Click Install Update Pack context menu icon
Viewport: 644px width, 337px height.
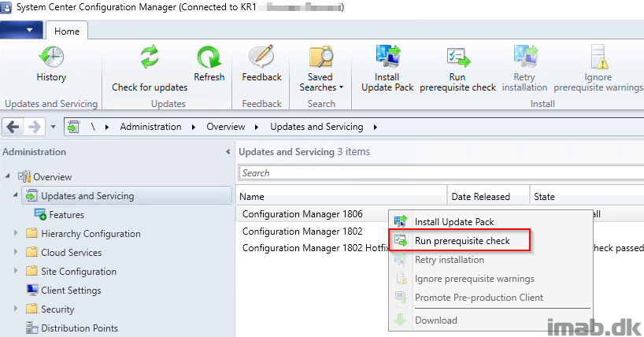(401, 221)
